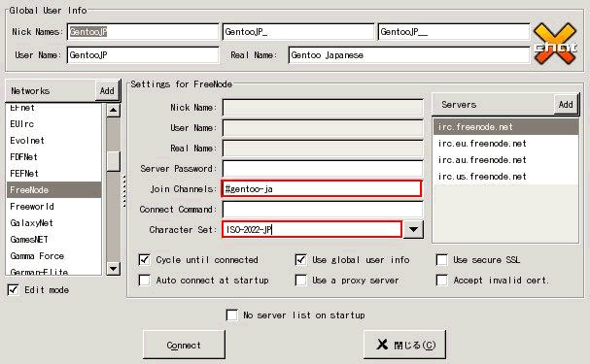Click the network Real Name field
The width and height of the screenshot is (590, 364).
pyautogui.click(x=323, y=149)
